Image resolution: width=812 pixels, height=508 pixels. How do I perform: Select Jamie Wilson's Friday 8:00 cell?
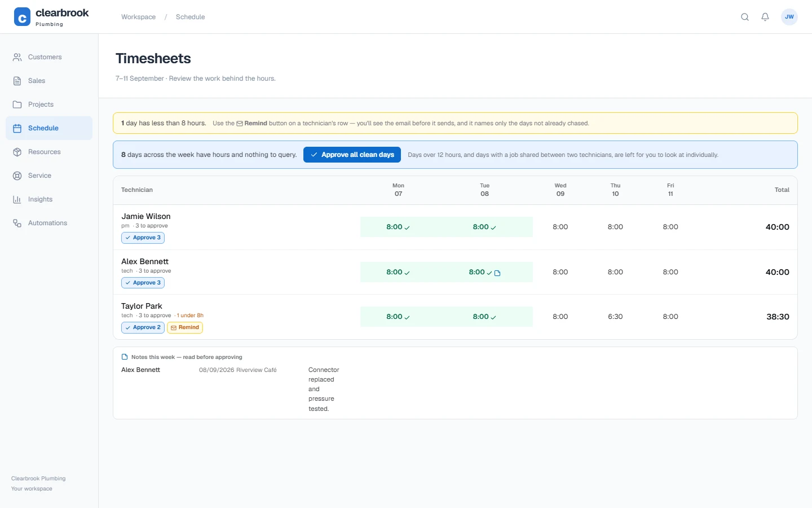coord(670,227)
